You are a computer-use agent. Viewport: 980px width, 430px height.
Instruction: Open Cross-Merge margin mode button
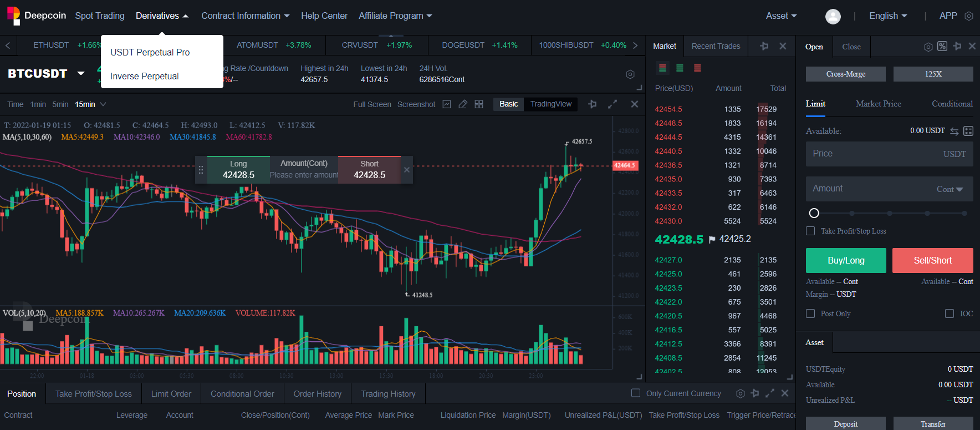click(846, 74)
